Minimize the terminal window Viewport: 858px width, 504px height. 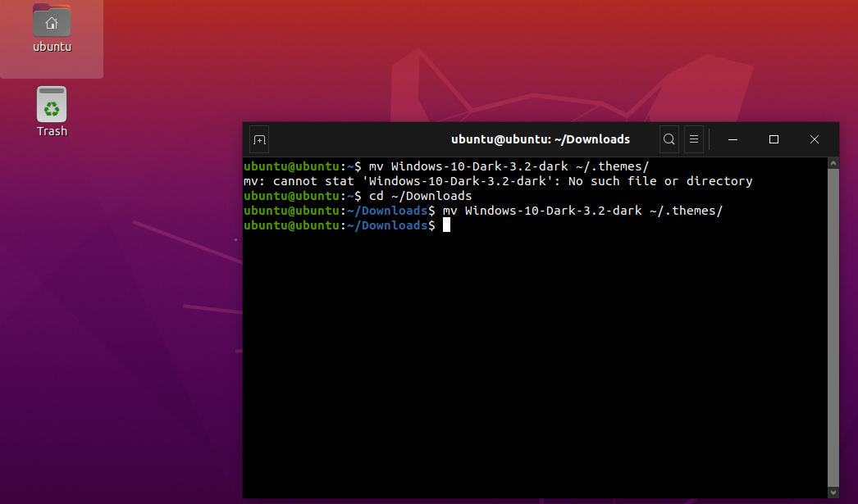click(732, 140)
